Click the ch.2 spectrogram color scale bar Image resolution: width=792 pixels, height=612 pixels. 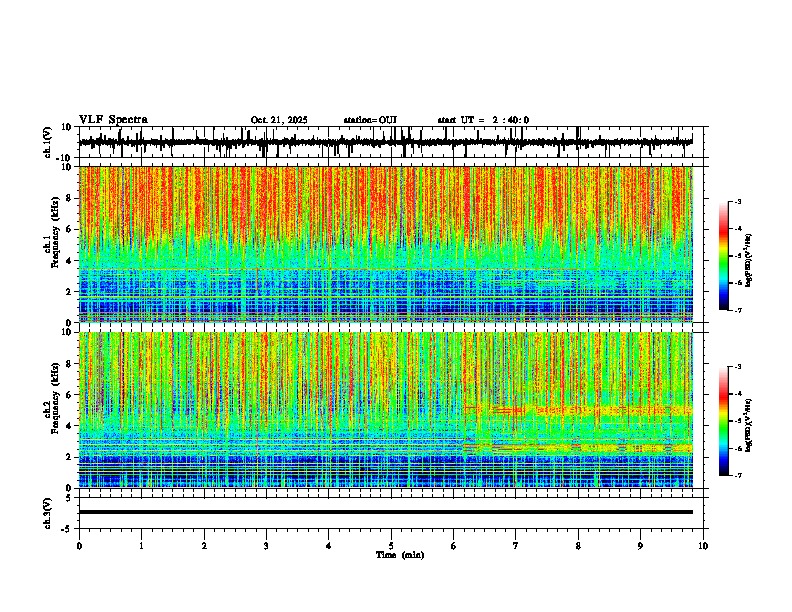[x=724, y=421]
